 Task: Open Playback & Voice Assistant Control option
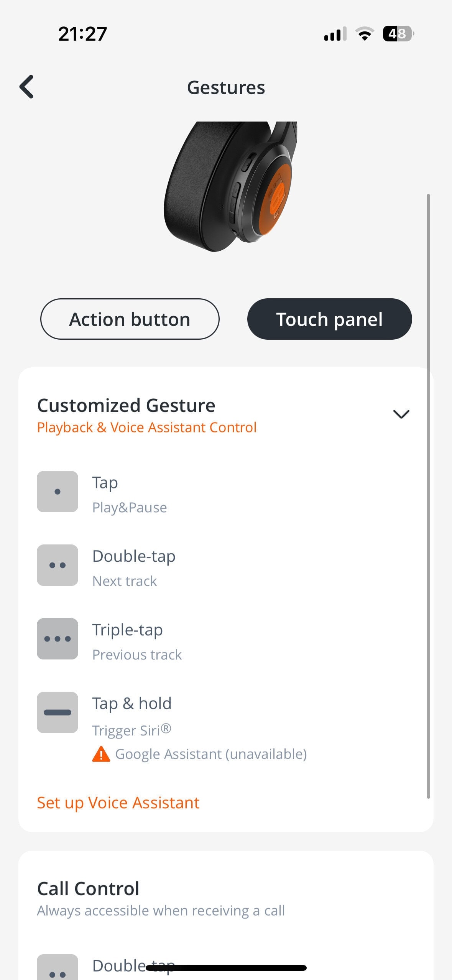pos(147,428)
